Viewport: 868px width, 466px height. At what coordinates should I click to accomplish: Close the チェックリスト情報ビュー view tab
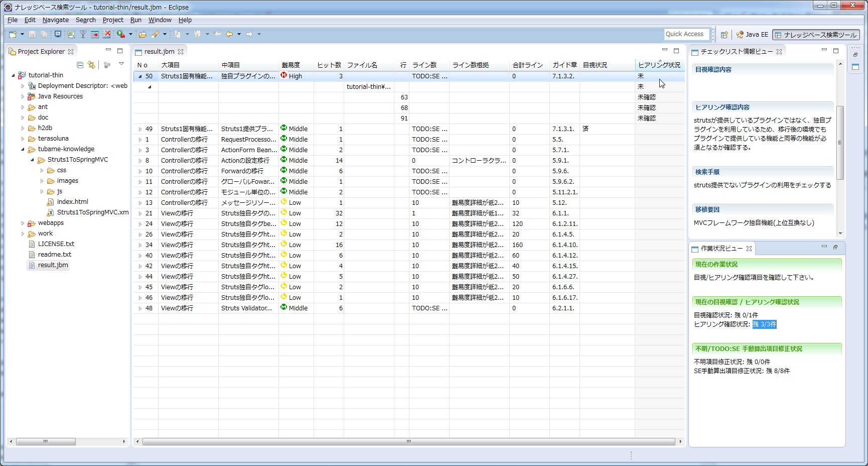coord(779,52)
